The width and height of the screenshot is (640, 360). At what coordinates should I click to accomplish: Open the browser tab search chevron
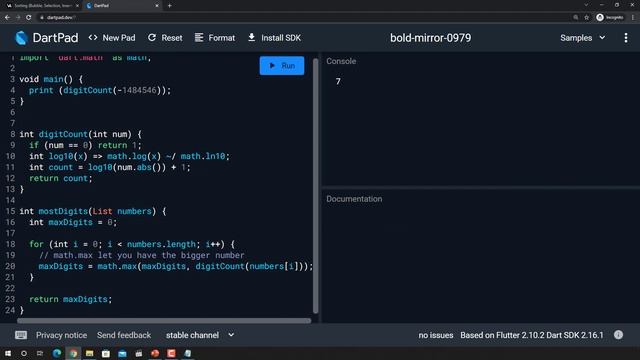(586, 5)
